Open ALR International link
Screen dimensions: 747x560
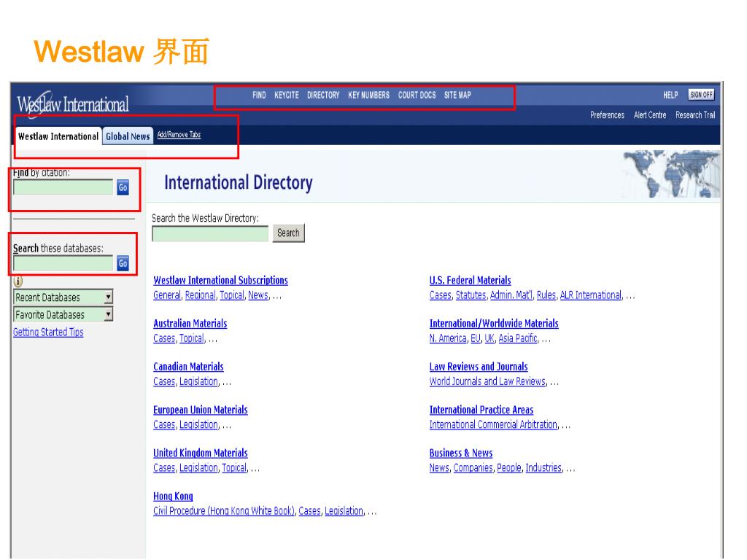591,295
